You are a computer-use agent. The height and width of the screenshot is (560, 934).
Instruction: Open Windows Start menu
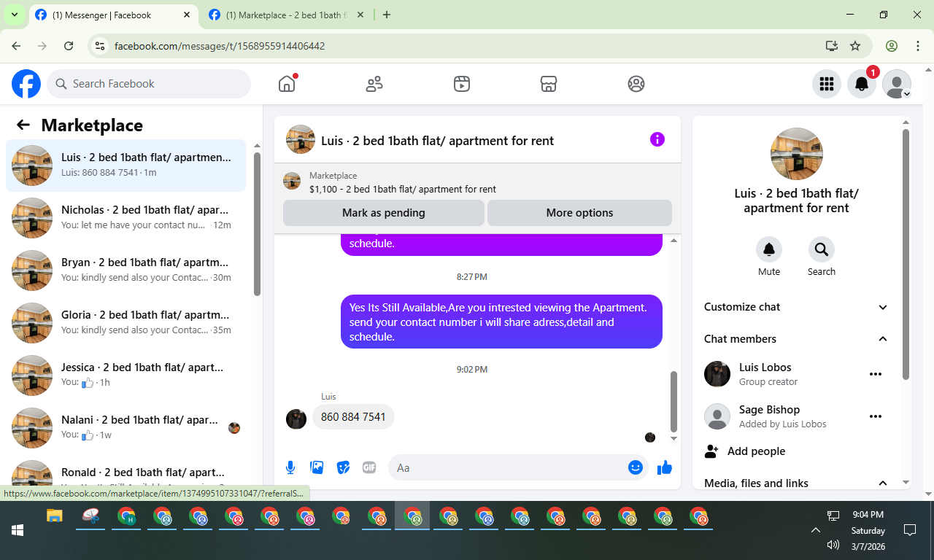click(18, 529)
